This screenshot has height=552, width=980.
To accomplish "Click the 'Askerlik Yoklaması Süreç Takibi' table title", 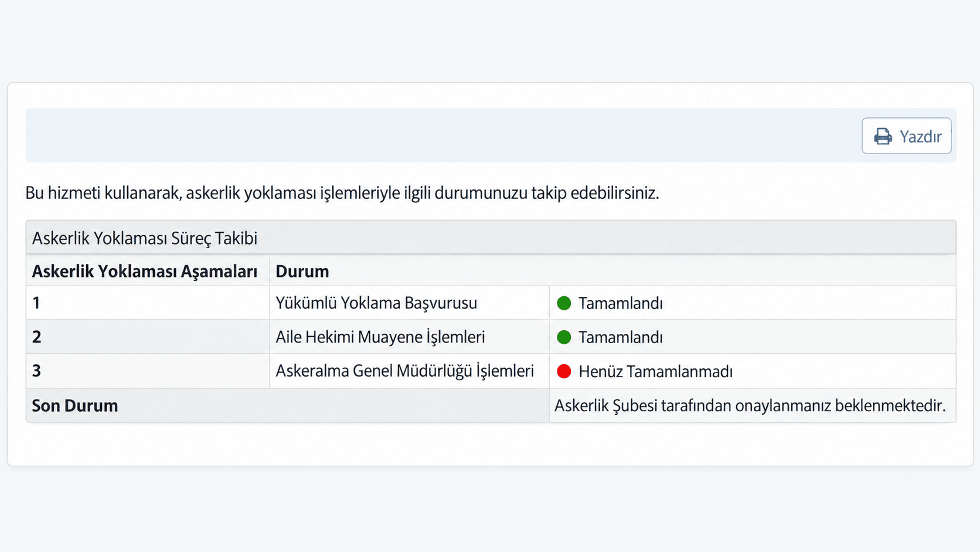I will coord(145,238).
